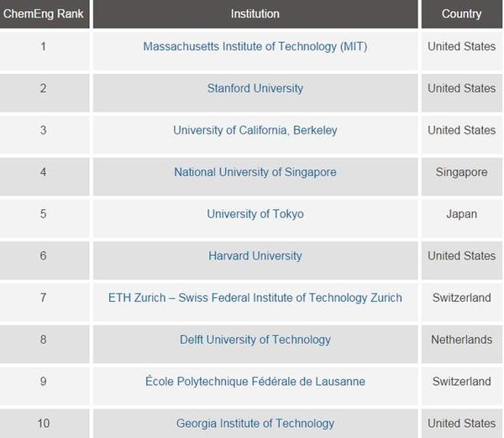Click the ETH Zurich institution link

point(255,298)
